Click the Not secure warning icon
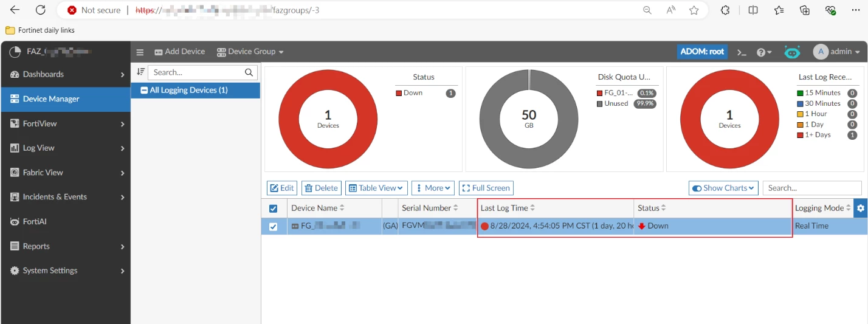Image resolution: width=868 pixels, height=324 pixels. click(72, 10)
